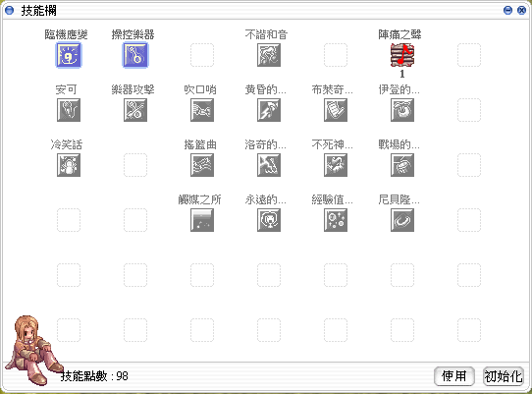The width and height of the screenshot is (532, 394).
Task: Click the 伊登的... skill icon
Action: click(x=402, y=110)
